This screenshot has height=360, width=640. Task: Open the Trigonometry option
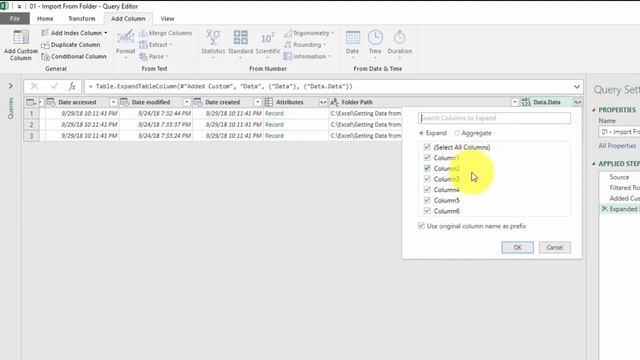pyautogui.click(x=309, y=33)
